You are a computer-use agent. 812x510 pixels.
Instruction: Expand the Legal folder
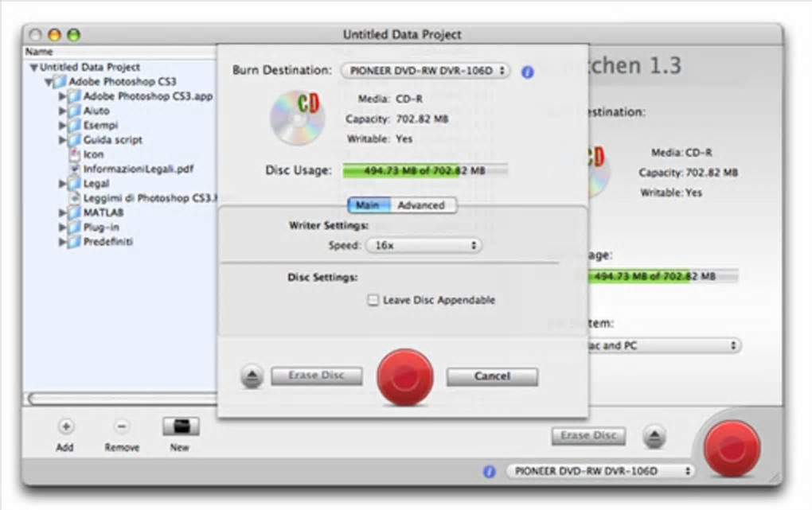(62, 183)
